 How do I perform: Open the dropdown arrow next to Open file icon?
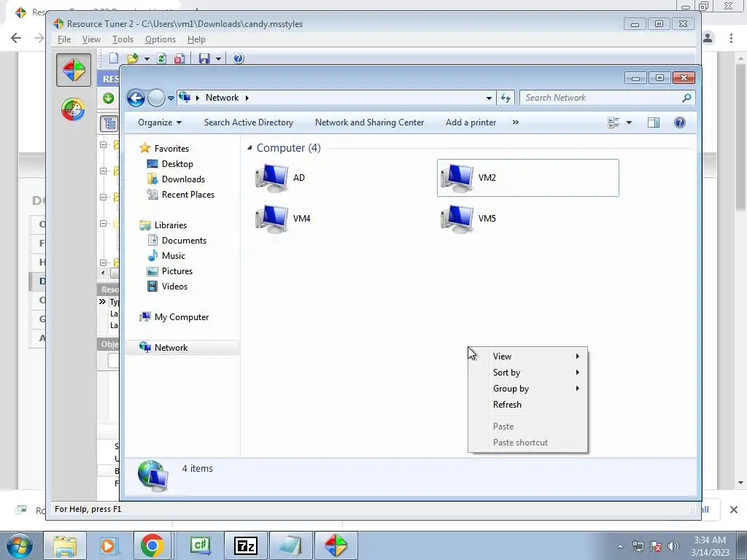(147, 58)
